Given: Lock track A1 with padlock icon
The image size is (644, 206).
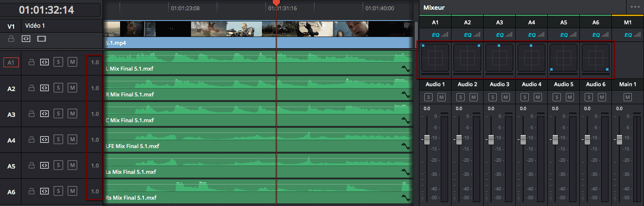Looking at the screenshot, I should tap(32, 62).
